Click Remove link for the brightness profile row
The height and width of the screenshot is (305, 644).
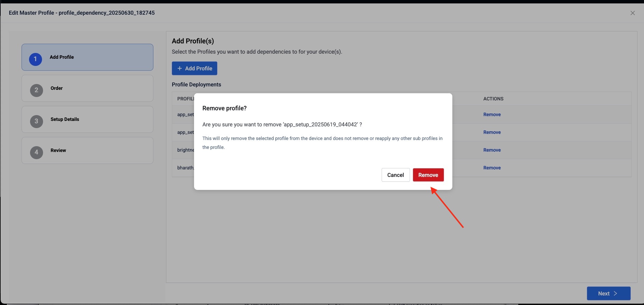(x=492, y=150)
